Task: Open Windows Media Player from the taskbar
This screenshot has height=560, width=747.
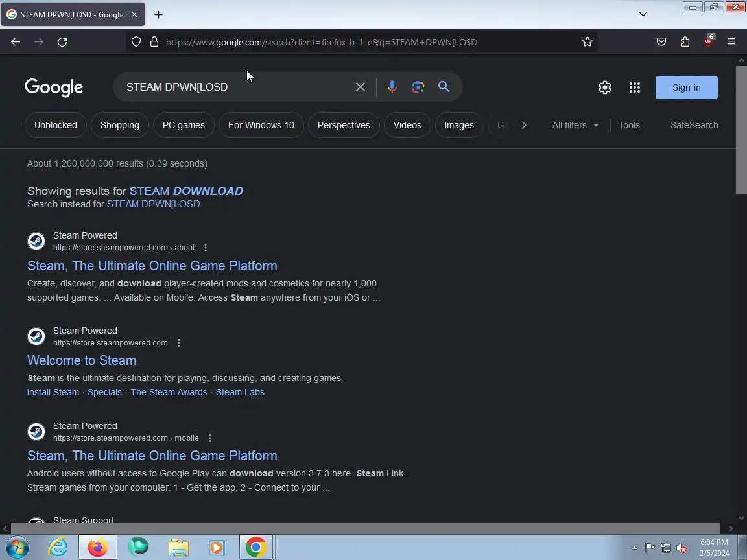Action: (217, 548)
